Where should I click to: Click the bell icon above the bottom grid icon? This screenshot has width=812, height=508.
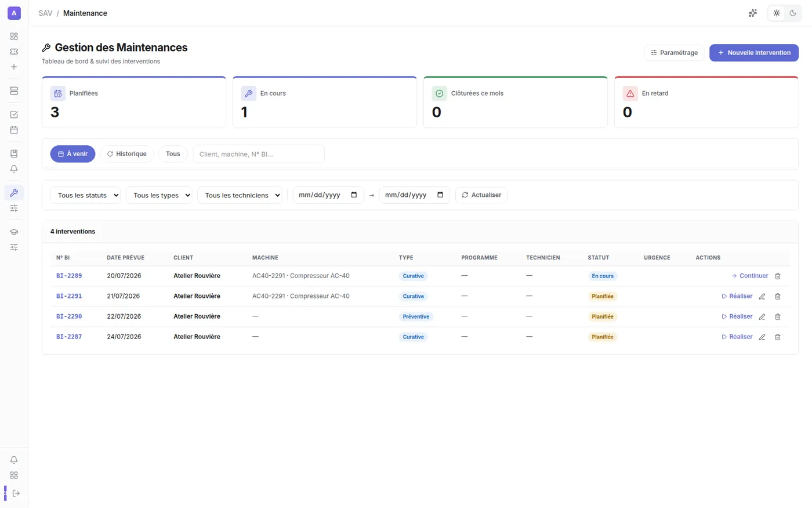[14, 460]
